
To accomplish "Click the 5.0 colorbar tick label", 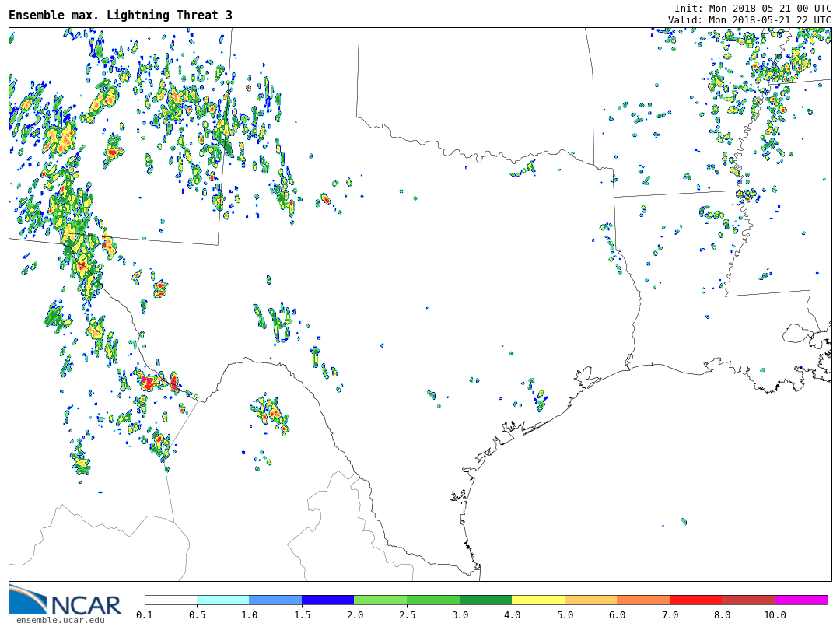I will click(x=565, y=615).
